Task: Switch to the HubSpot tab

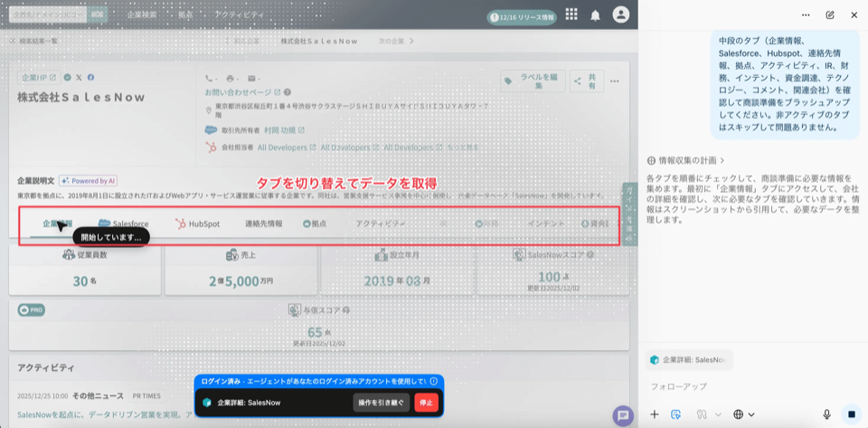Action: point(198,224)
